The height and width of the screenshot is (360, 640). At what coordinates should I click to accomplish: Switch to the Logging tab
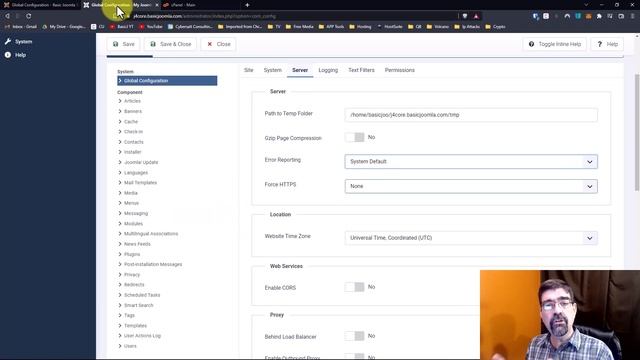pyautogui.click(x=328, y=70)
